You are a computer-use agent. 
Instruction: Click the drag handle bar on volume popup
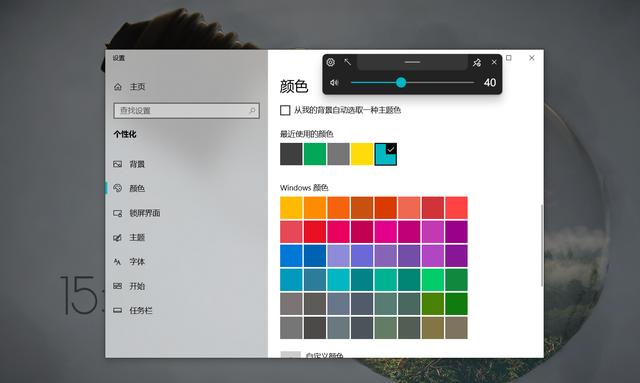tap(412, 62)
